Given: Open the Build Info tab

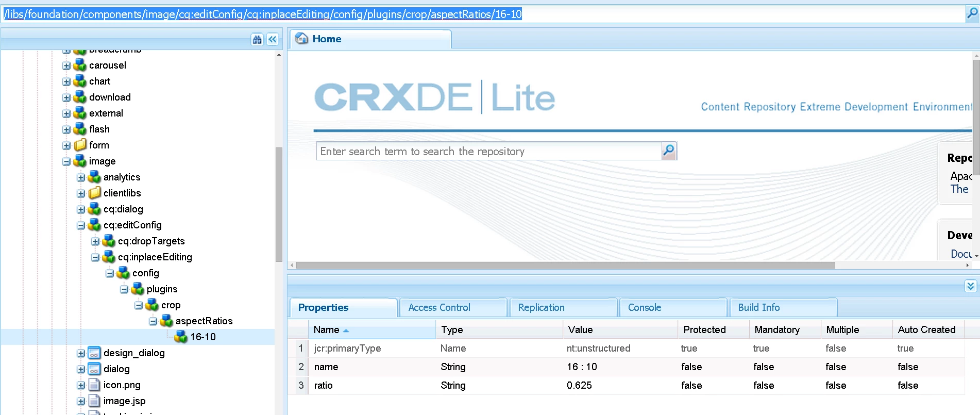Looking at the screenshot, I should pos(783,307).
